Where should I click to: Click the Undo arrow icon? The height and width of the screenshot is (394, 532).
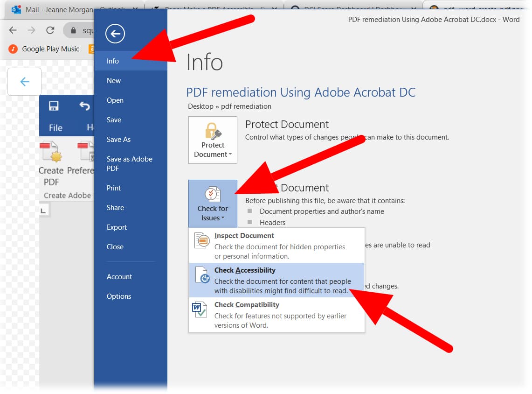pos(84,106)
